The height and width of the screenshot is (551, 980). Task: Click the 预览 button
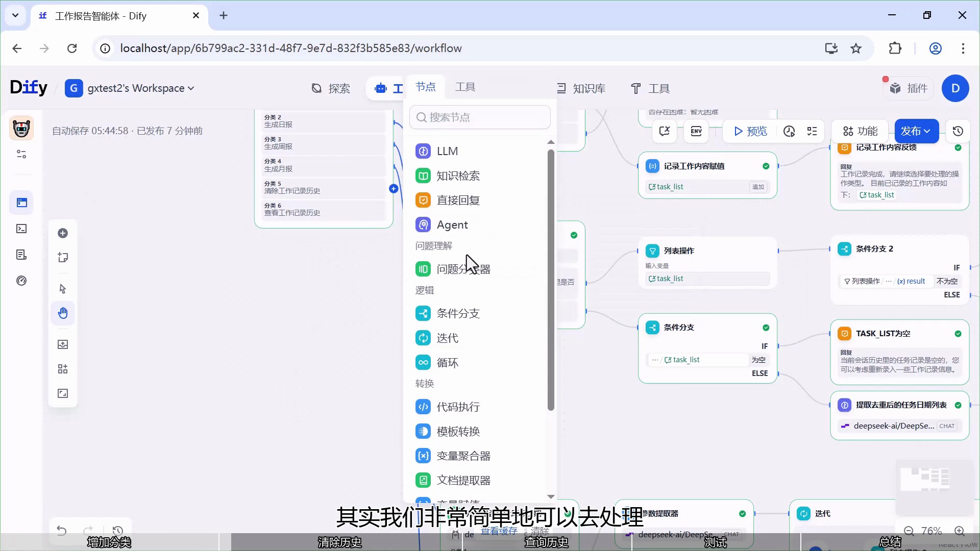coord(750,132)
